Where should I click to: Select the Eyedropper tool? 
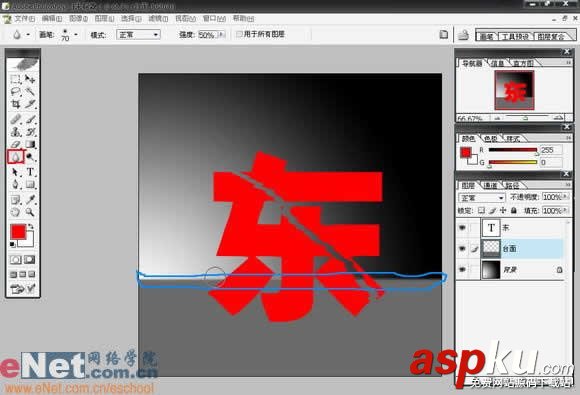tap(30, 200)
